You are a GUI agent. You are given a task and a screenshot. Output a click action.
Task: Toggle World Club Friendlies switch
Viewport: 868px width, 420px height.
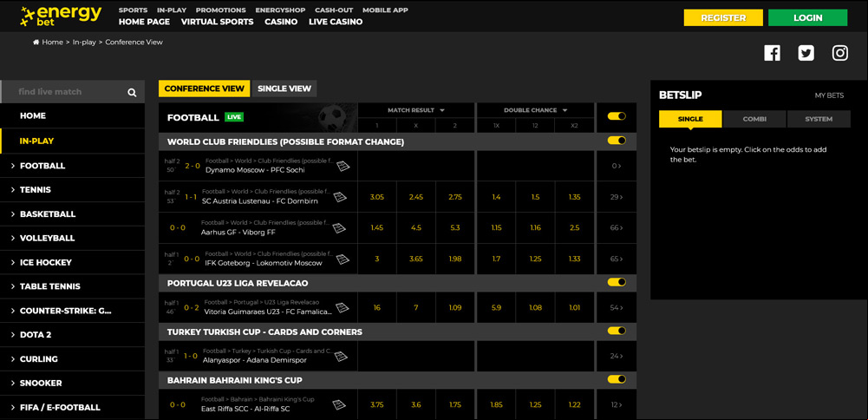pos(617,141)
